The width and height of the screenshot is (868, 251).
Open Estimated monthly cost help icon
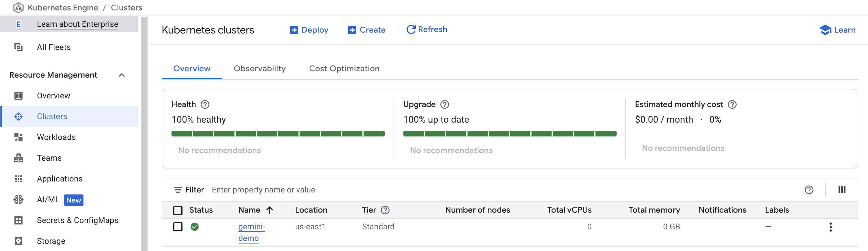(732, 105)
